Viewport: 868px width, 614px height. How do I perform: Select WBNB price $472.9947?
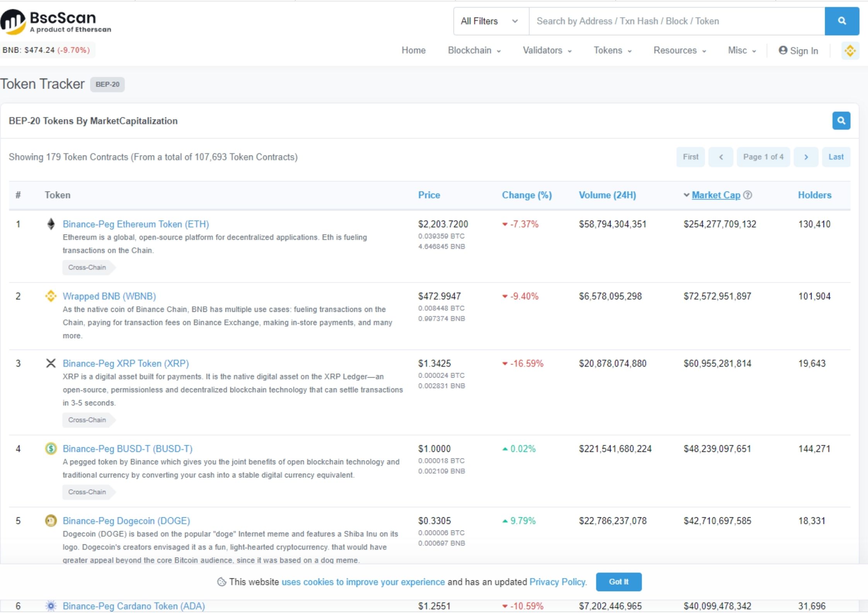click(x=439, y=296)
